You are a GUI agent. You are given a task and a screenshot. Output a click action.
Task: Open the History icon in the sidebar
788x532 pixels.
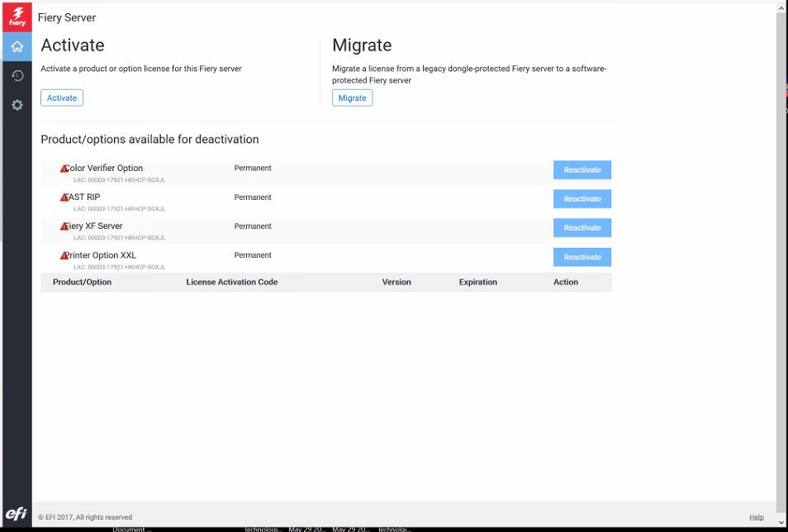point(17,76)
